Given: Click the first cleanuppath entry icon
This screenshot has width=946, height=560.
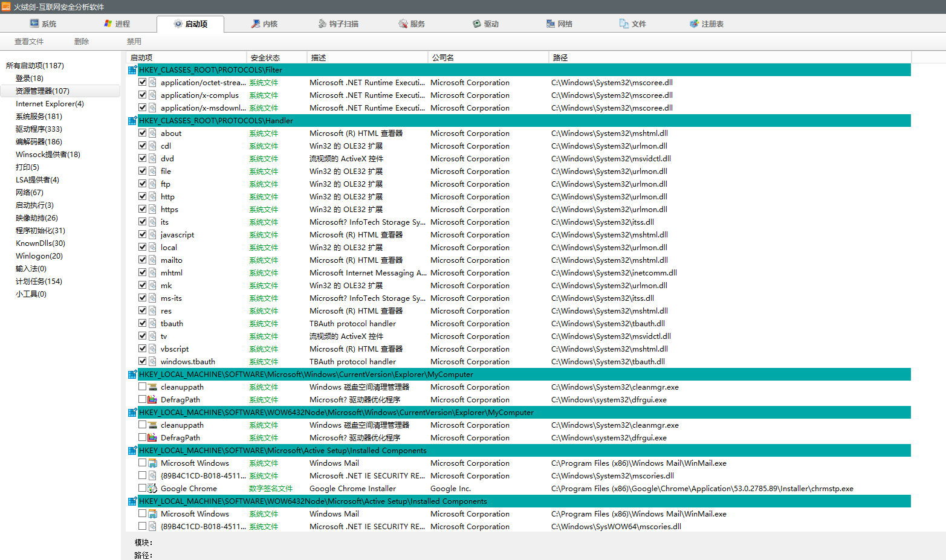Looking at the screenshot, I should tap(152, 387).
